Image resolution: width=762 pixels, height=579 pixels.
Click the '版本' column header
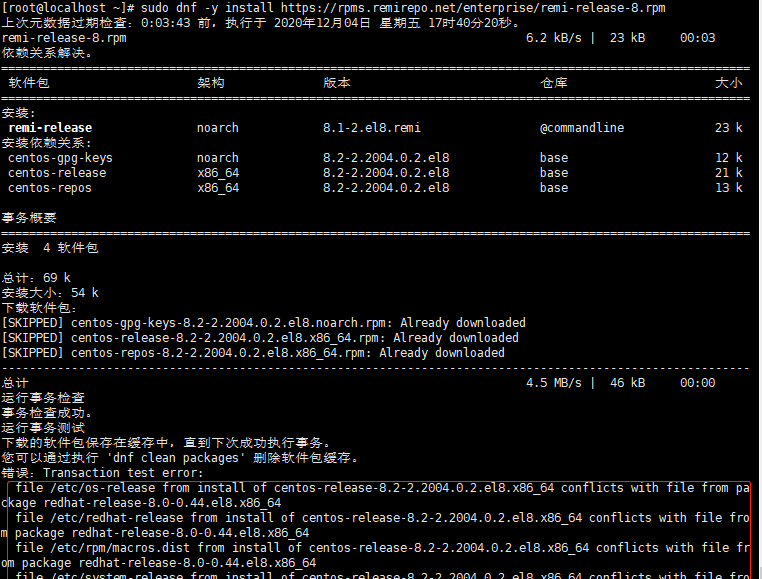[337, 83]
